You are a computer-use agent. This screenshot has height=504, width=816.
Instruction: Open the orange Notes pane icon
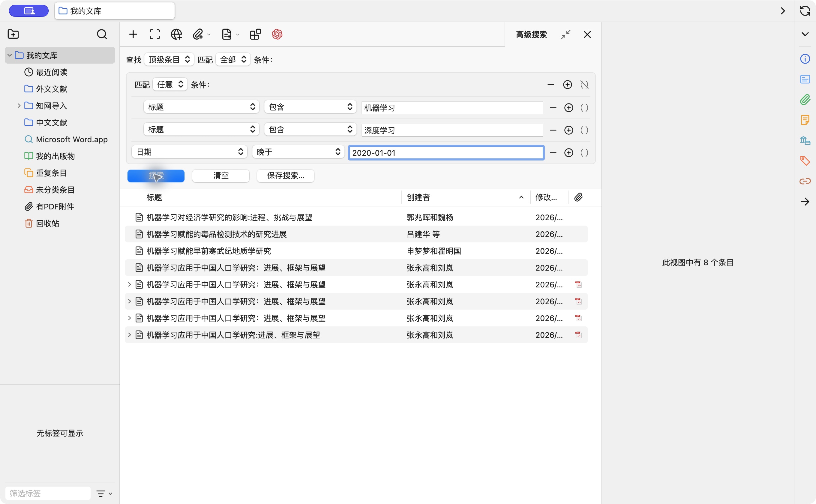tap(805, 120)
